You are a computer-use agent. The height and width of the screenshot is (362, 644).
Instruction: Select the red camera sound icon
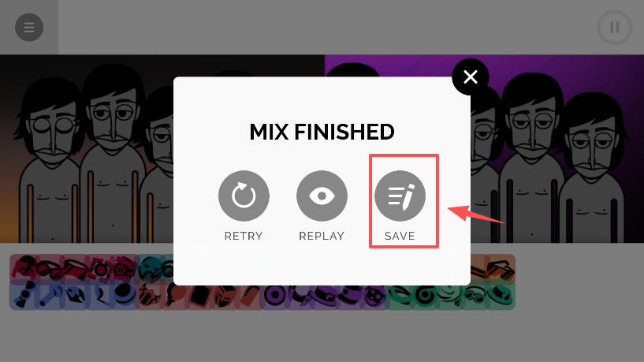pos(123,268)
